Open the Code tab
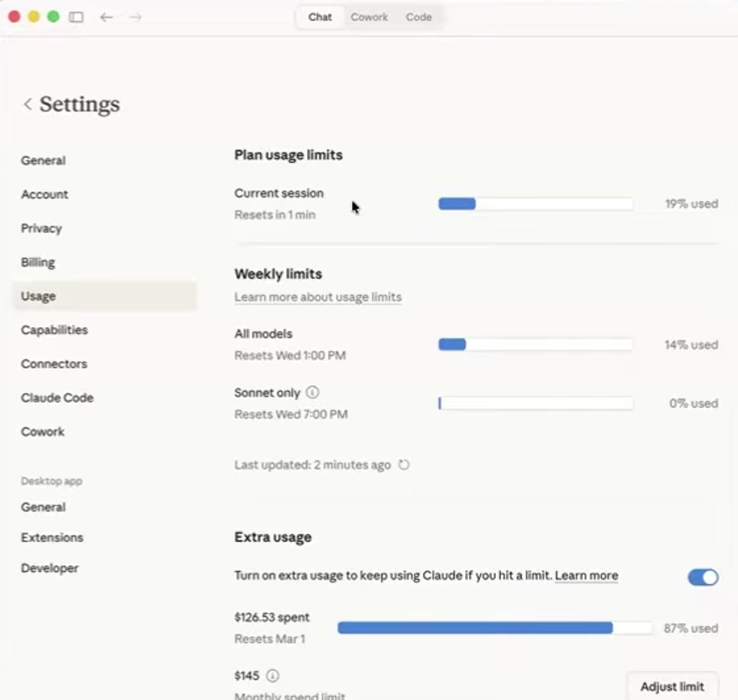738x700 pixels. pos(419,17)
